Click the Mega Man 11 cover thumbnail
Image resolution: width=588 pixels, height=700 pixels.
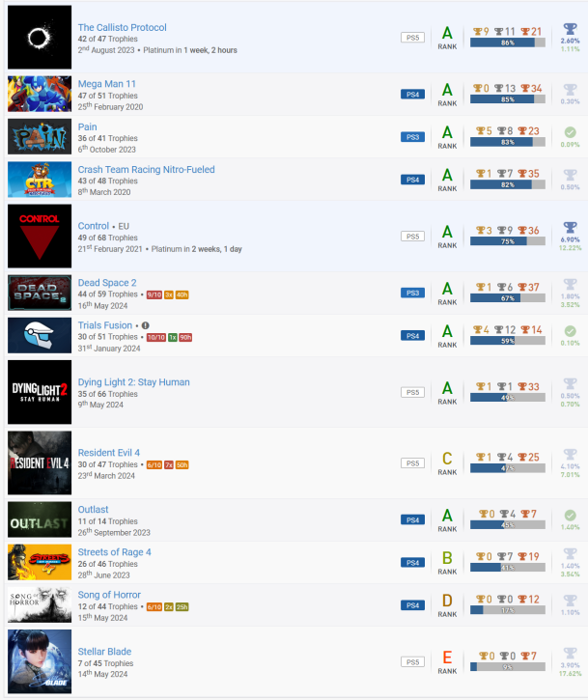40,94
